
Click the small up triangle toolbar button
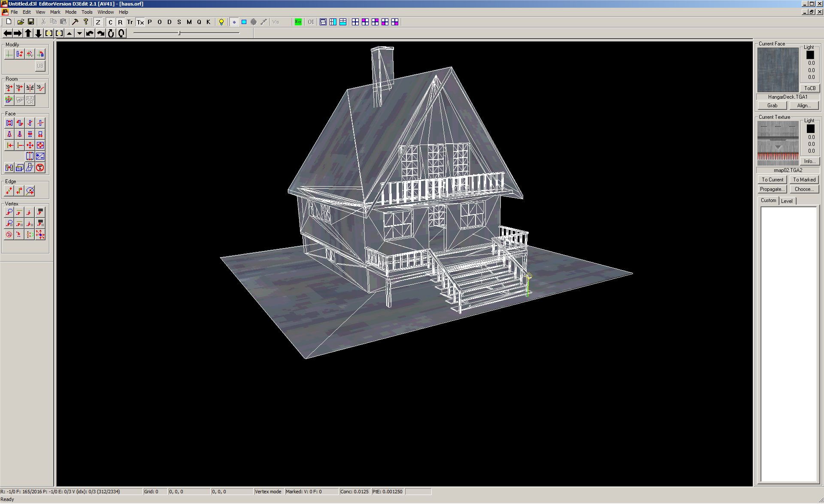(x=69, y=33)
